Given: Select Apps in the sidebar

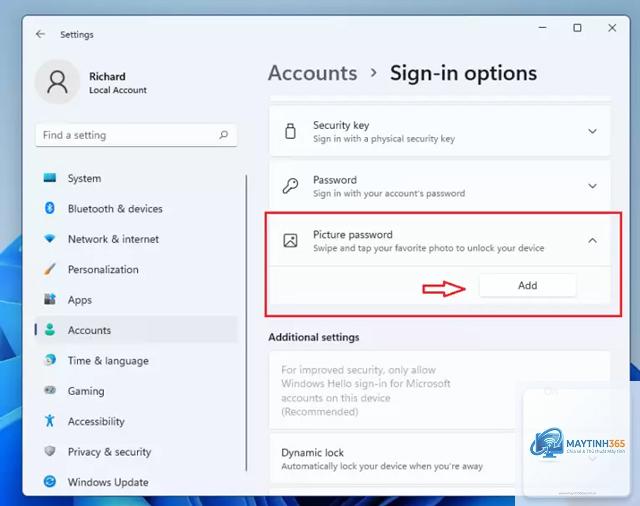Looking at the screenshot, I should pos(136,300).
